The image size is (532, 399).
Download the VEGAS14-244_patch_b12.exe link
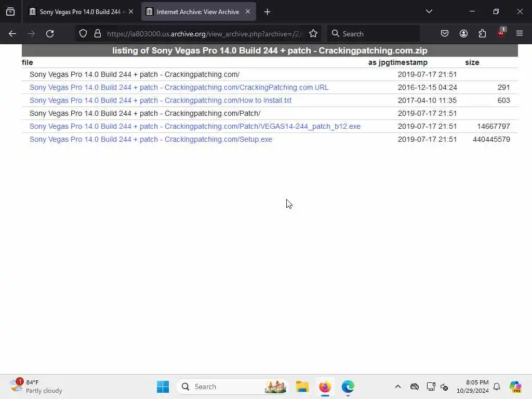pyautogui.click(x=195, y=127)
